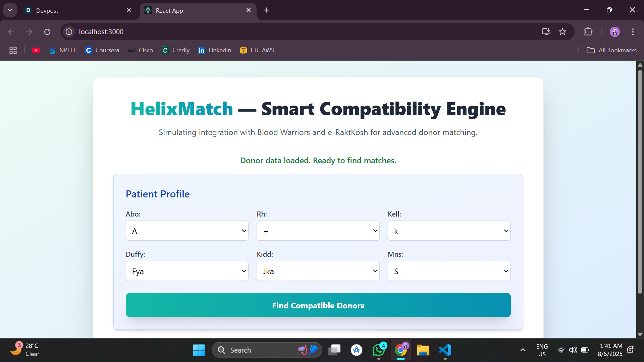Open WhatsApp from the taskbar
Screen dimensions: 644x362
[379, 350]
